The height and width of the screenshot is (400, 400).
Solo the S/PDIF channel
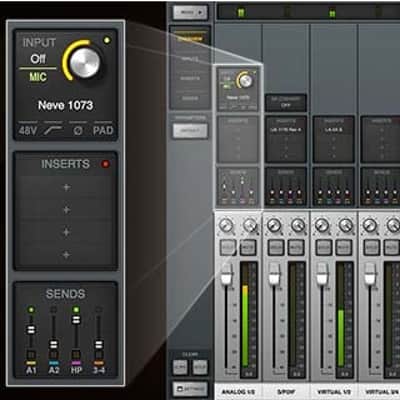[x=276, y=248]
